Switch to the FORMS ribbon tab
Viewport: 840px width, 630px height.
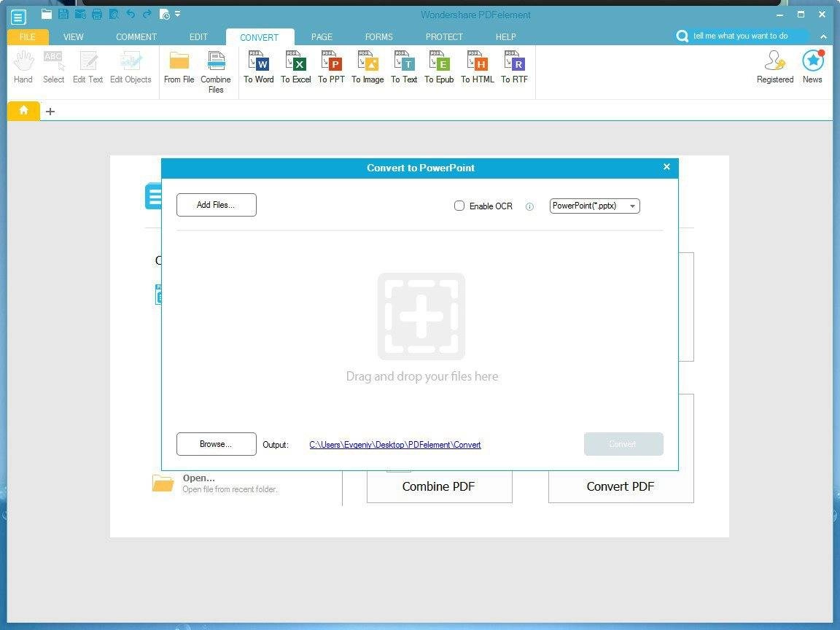point(378,37)
